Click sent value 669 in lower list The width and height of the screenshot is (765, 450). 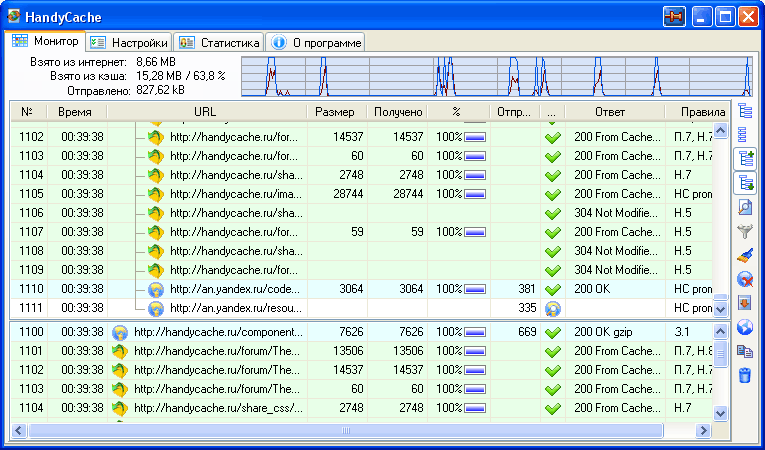pos(527,332)
